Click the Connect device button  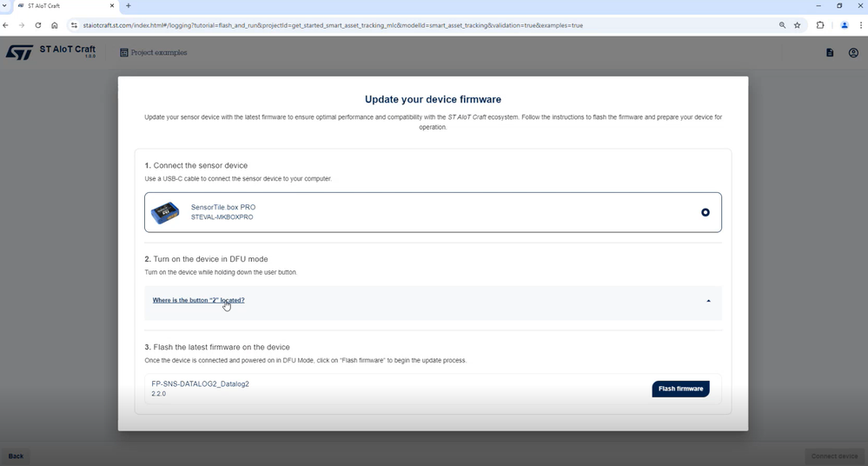pyautogui.click(x=834, y=456)
